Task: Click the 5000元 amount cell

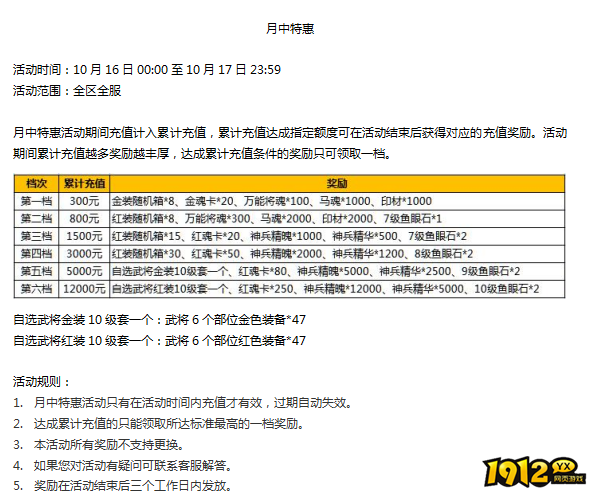Action: click(84, 271)
